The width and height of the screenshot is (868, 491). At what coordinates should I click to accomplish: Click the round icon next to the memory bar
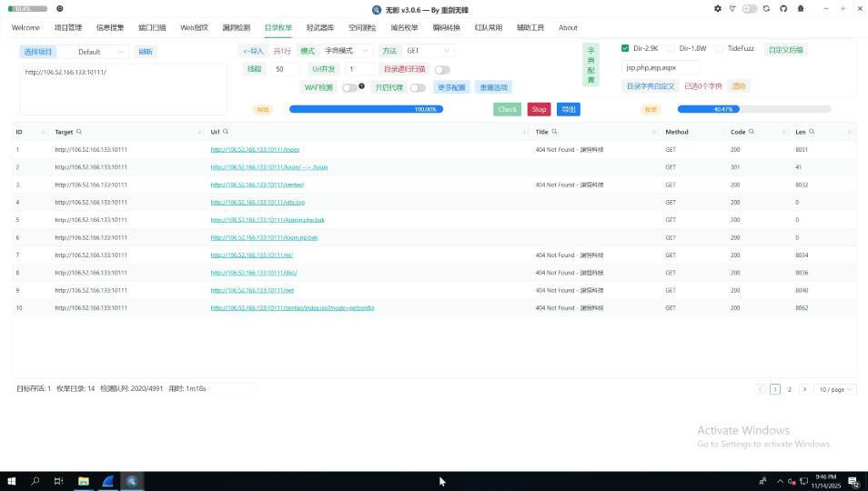(x=60, y=9)
